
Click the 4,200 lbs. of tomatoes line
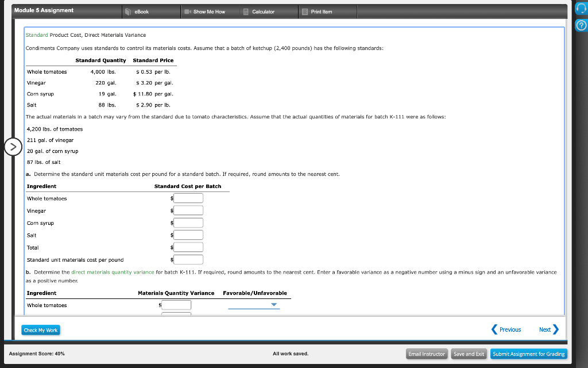pos(55,129)
